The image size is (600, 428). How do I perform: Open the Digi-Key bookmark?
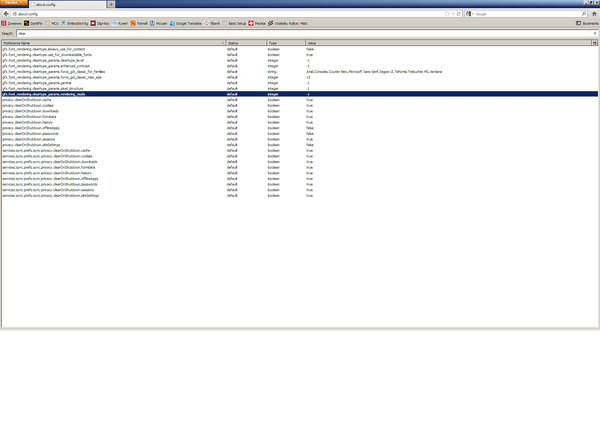(100, 23)
